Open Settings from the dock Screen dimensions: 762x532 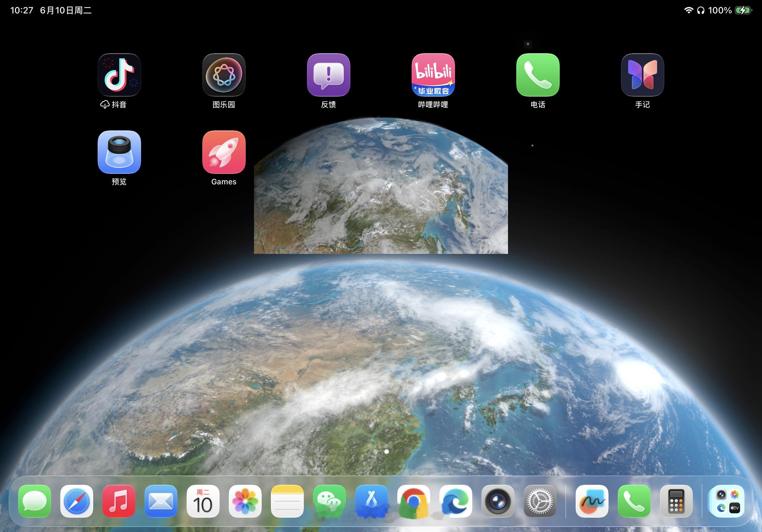click(540, 501)
